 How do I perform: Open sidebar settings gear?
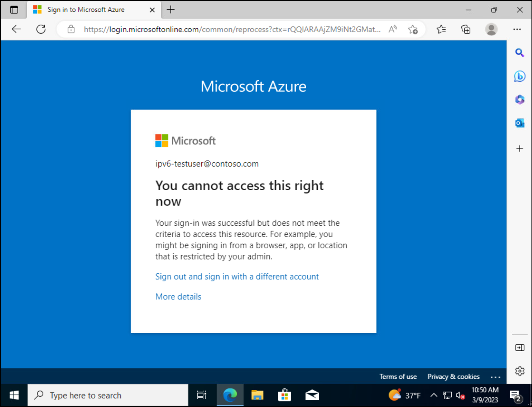(x=520, y=371)
